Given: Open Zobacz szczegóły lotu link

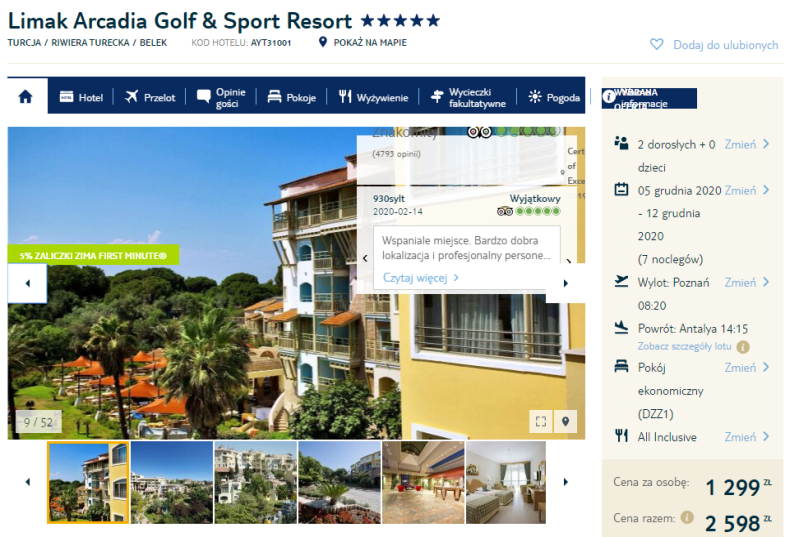Looking at the screenshot, I should [684, 347].
